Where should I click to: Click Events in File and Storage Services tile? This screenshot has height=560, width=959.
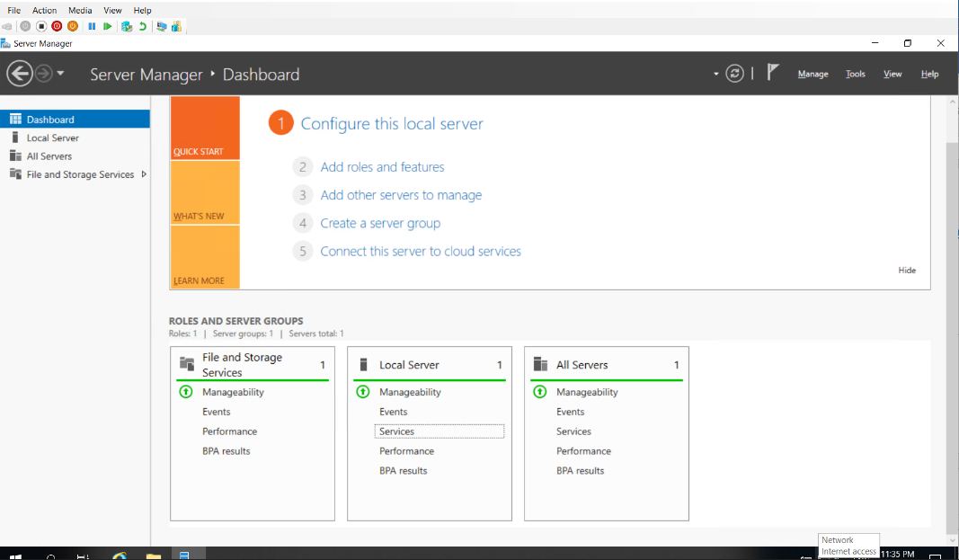pos(216,412)
